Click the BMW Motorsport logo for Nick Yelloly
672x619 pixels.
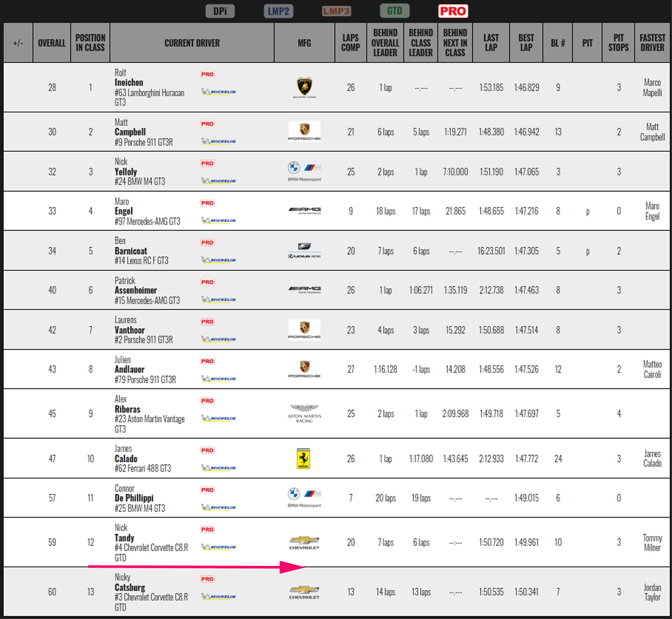point(304,171)
